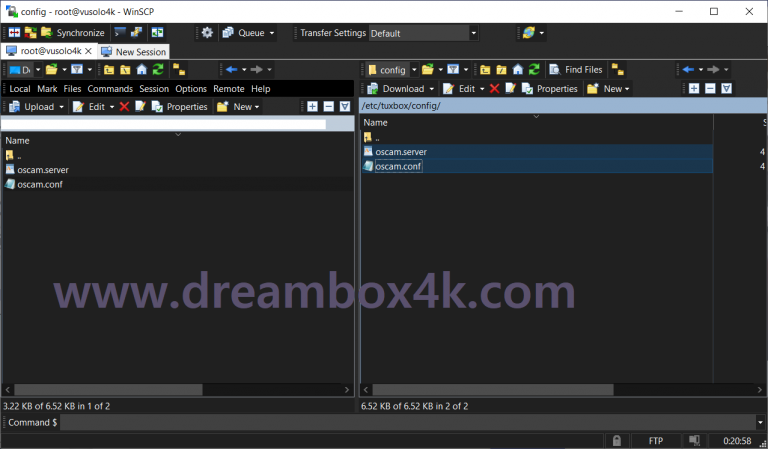Image resolution: width=768 pixels, height=449 pixels.
Task: Open the Remote menu
Action: pos(229,89)
